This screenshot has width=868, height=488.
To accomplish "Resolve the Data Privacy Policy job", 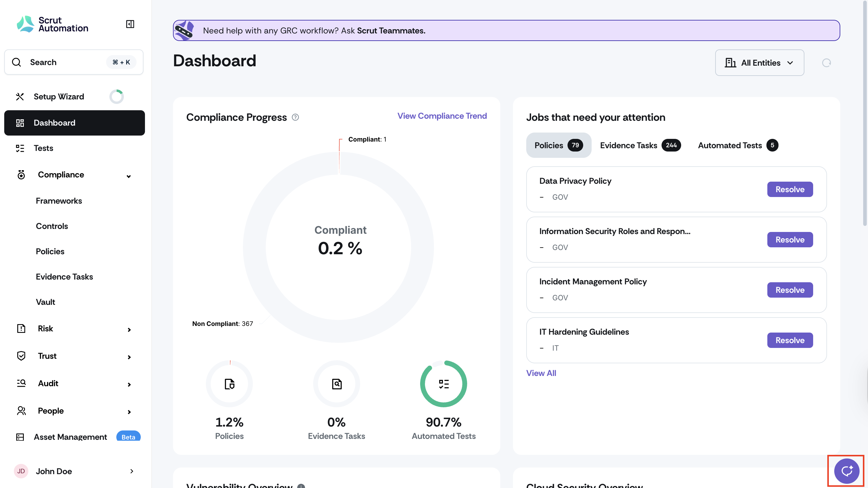I will 790,189.
